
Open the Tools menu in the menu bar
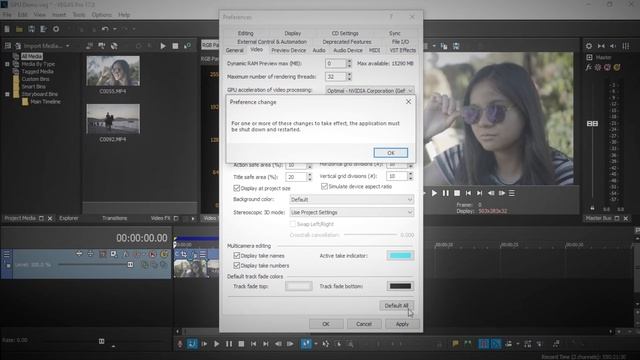pyautogui.click(x=79, y=15)
